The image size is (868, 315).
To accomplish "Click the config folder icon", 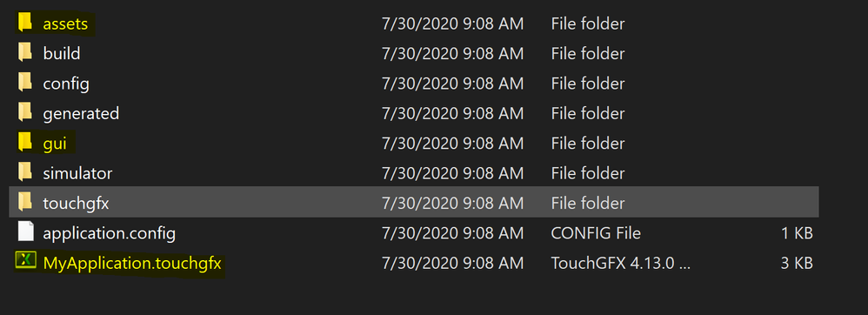I will pos(25,83).
